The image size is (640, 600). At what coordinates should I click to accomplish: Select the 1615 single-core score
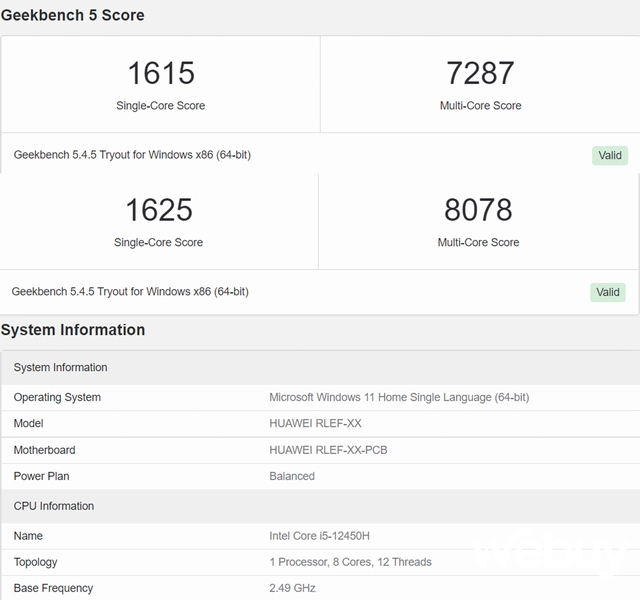160,73
